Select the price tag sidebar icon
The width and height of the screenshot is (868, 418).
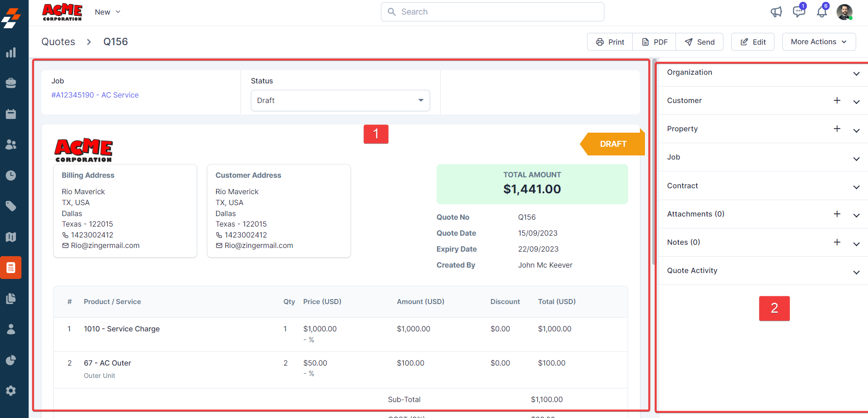11,206
